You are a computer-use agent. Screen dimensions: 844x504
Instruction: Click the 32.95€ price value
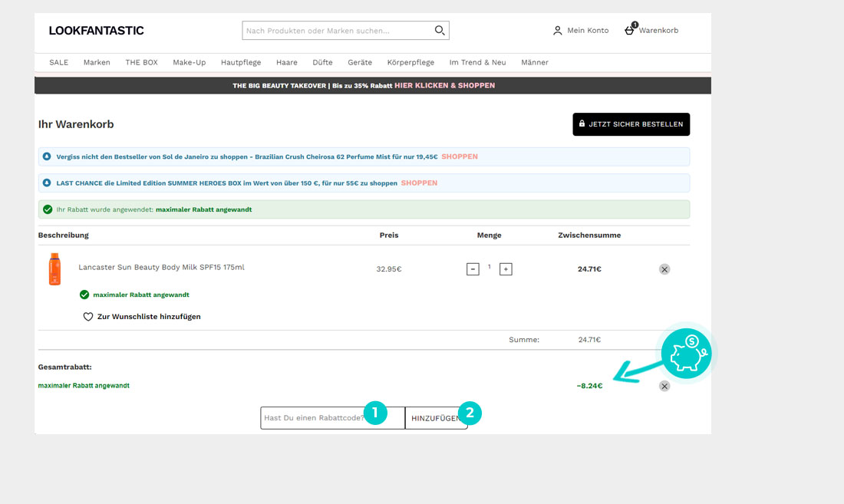[389, 269]
